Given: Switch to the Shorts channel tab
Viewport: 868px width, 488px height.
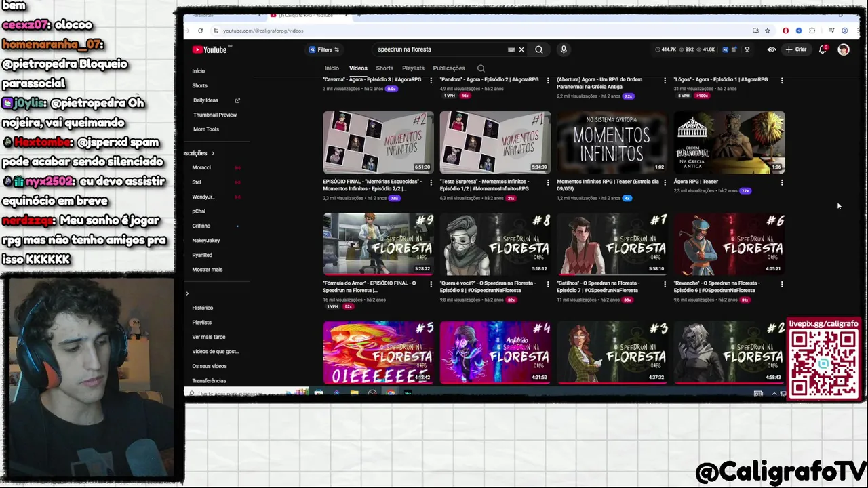Looking at the screenshot, I should tap(384, 68).
